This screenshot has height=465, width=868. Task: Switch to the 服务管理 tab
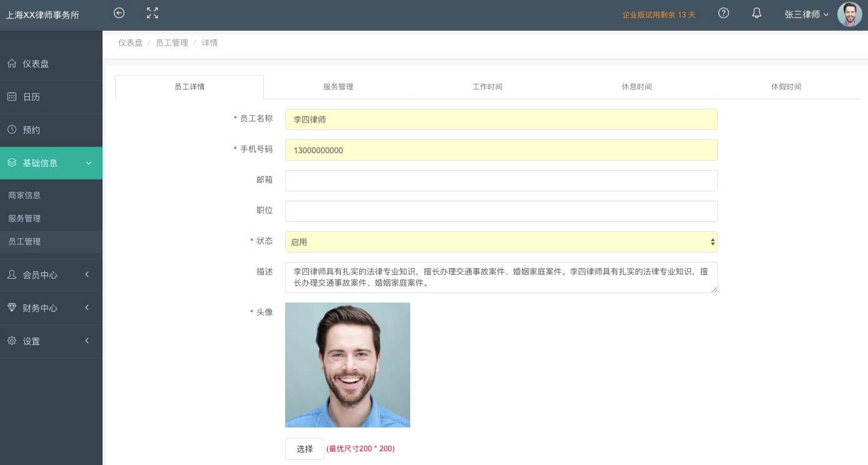[x=338, y=87]
